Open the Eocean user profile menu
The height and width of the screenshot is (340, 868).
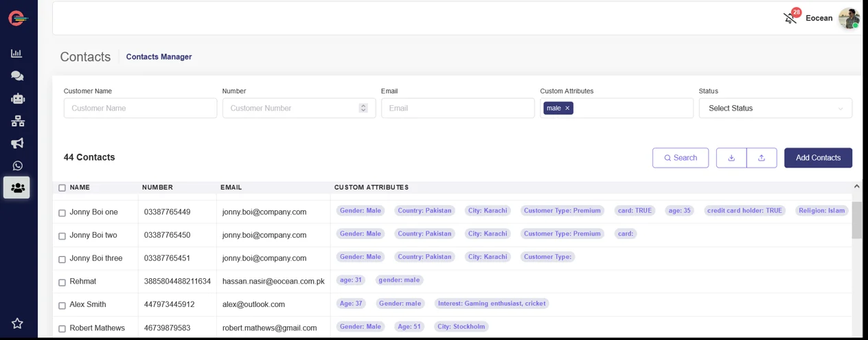[x=849, y=19]
